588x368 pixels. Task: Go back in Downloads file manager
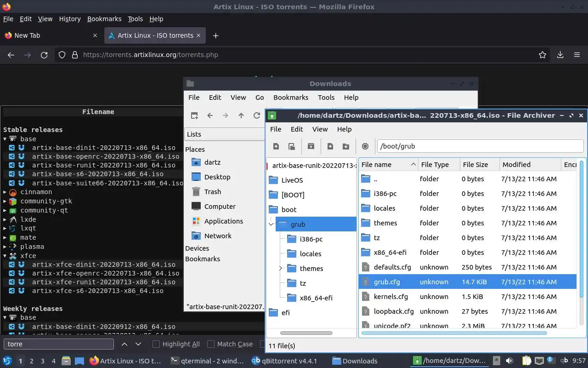click(x=210, y=115)
